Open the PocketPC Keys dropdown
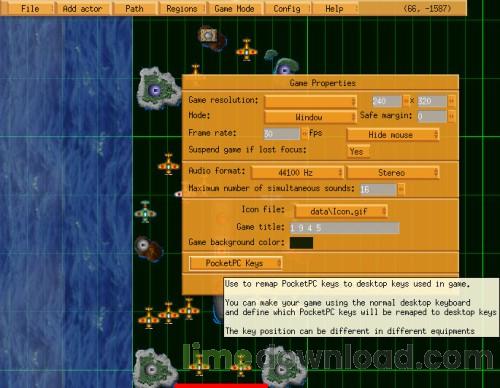The width and height of the screenshot is (500, 388). (236, 263)
